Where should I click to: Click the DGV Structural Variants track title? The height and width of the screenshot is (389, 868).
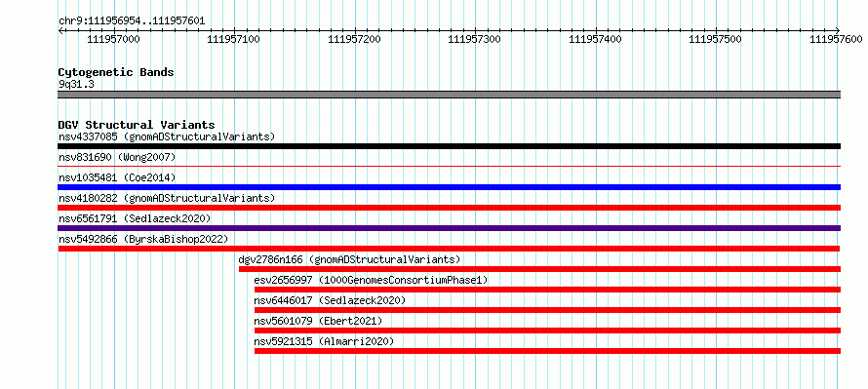coord(137,125)
